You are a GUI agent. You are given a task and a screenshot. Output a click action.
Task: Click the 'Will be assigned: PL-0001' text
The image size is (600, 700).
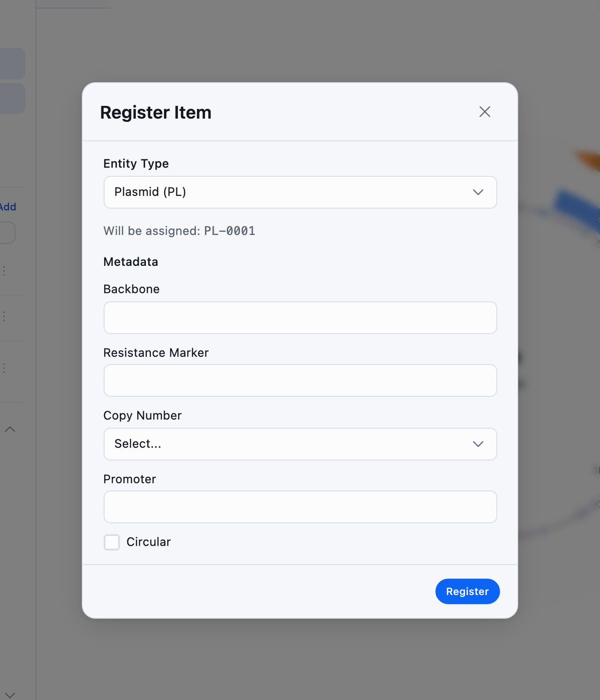coord(179,231)
